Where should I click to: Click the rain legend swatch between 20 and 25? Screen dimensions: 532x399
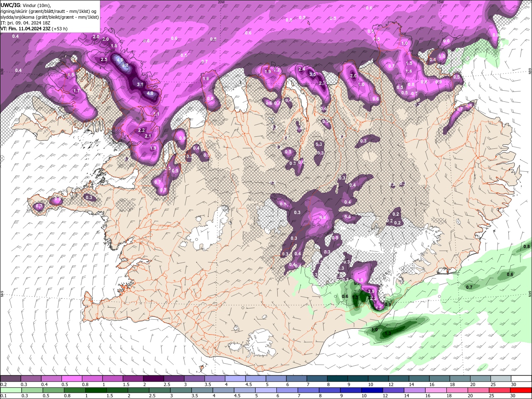[x=479, y=390]
